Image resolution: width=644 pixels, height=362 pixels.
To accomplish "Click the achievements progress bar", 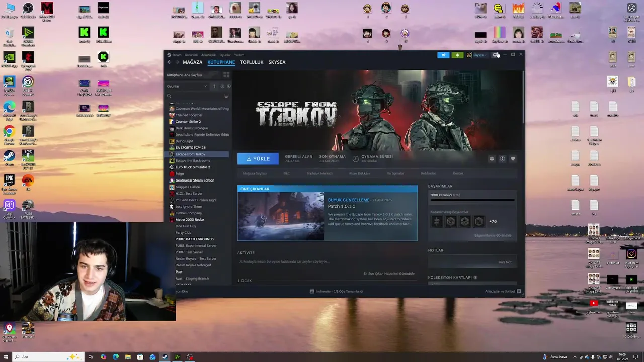I will tap(472, 200).
